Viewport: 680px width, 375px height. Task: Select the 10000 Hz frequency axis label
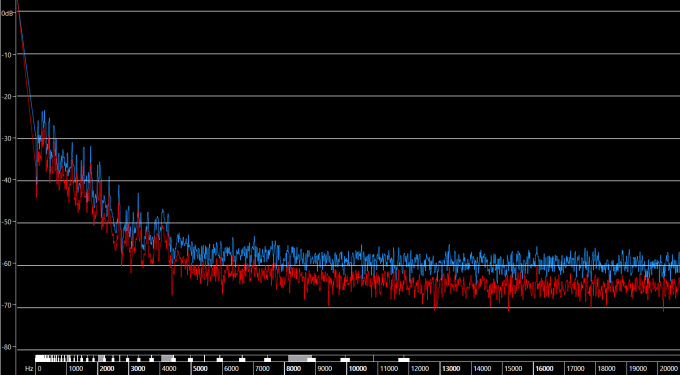[358, 369]
